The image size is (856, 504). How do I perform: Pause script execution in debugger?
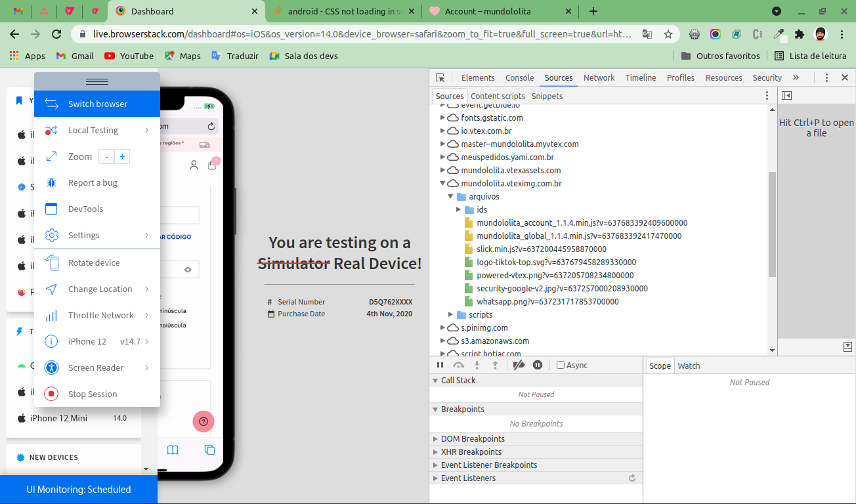point(440,365)
